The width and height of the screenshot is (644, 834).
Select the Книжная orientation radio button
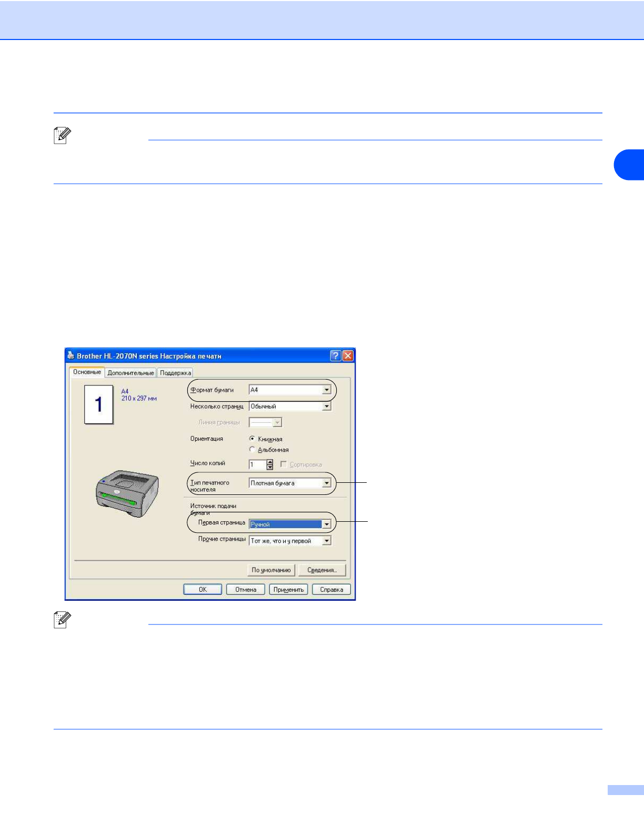252,439
